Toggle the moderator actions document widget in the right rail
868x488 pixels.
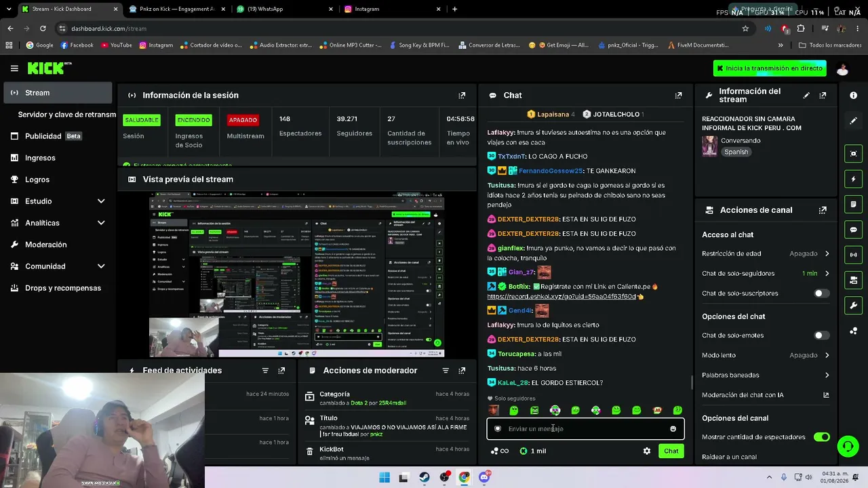tap(853, 204)
